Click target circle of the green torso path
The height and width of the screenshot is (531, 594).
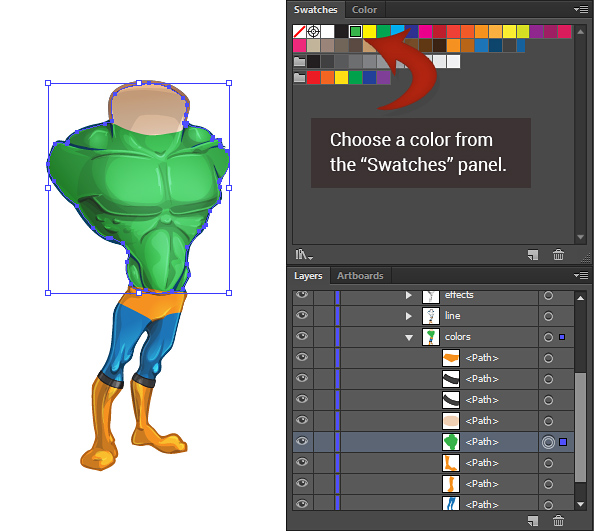(x=548, y=442)
